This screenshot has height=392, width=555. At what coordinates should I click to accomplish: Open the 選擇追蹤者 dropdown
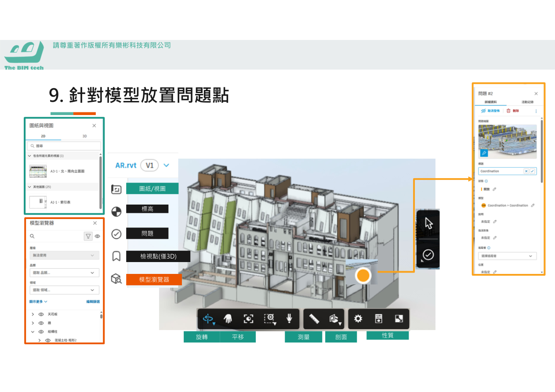[x=508, y=256]
